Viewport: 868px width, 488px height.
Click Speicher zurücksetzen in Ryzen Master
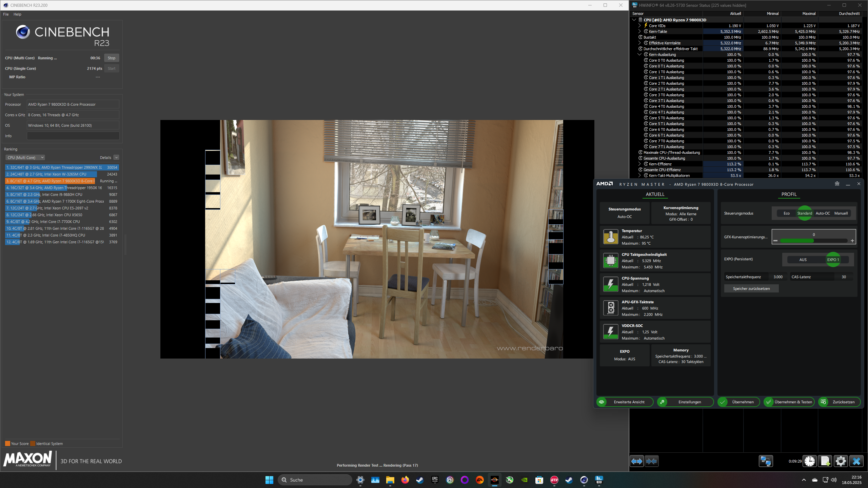[751, 288]
